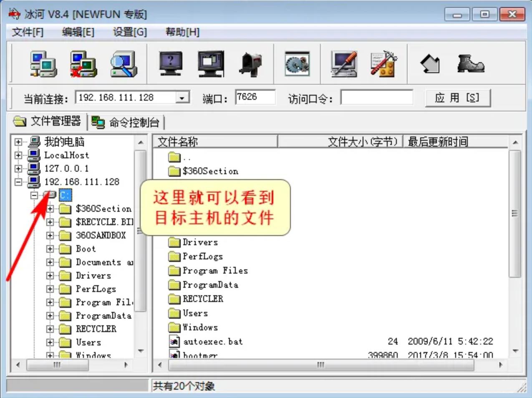Open the Program Files folder in file list
This screenshot has height=398, width=532.
click(x=215, y=270)
